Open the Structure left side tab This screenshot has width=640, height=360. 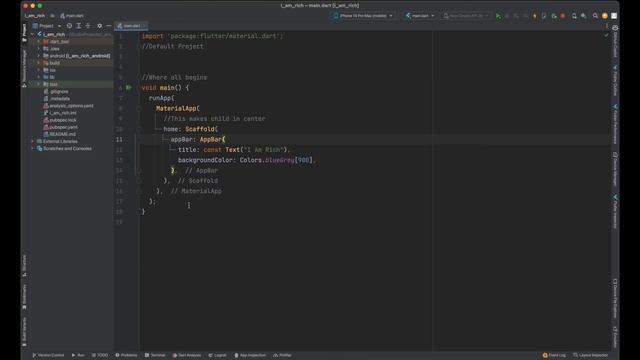24,266
